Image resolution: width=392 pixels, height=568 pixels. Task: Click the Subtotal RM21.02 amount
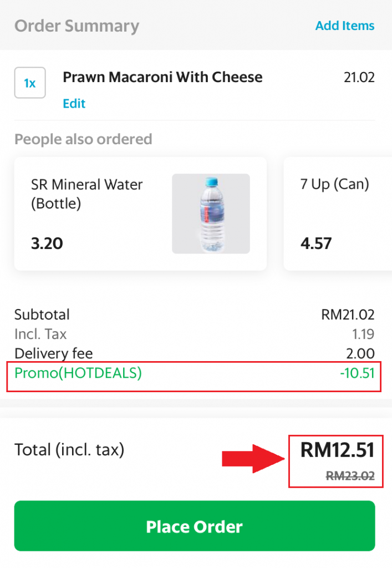[x=348, y=315]
